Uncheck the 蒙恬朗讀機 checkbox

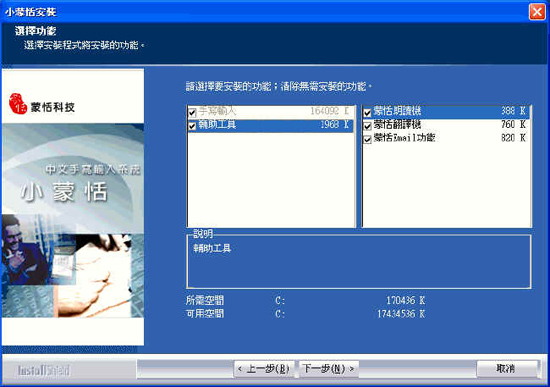pos(367,113)
